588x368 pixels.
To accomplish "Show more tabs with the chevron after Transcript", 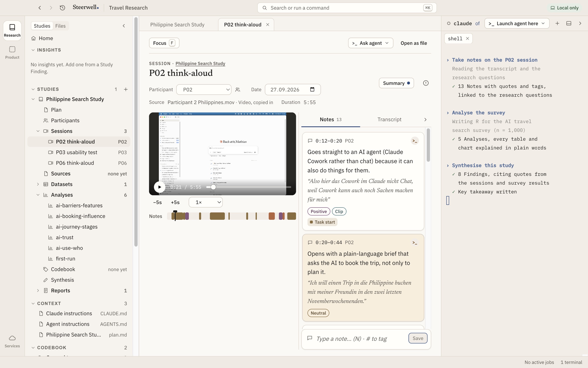I will [425, 119].
